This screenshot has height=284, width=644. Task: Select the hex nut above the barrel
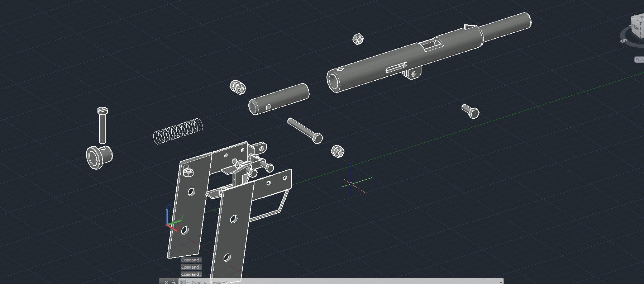click(x=358, y=39)
